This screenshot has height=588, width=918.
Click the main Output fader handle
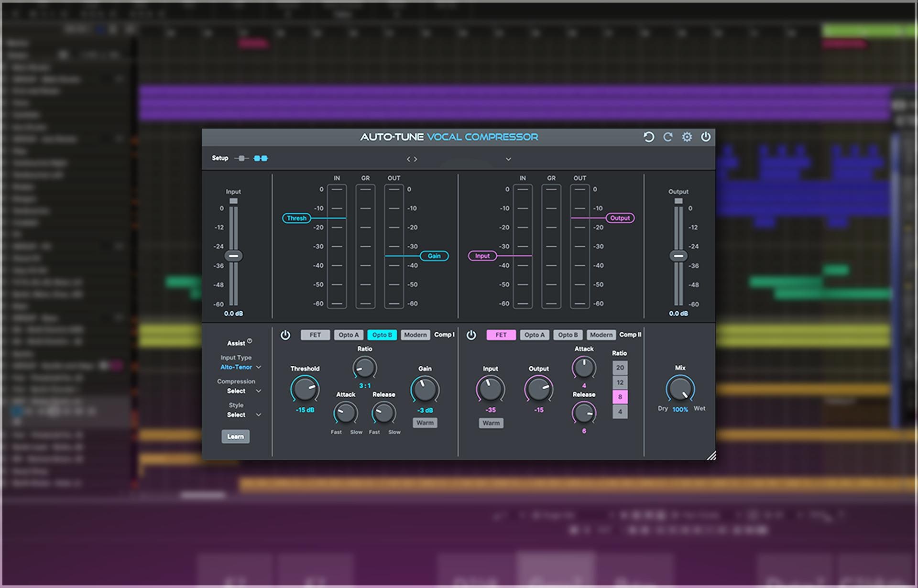click(678, 256)
